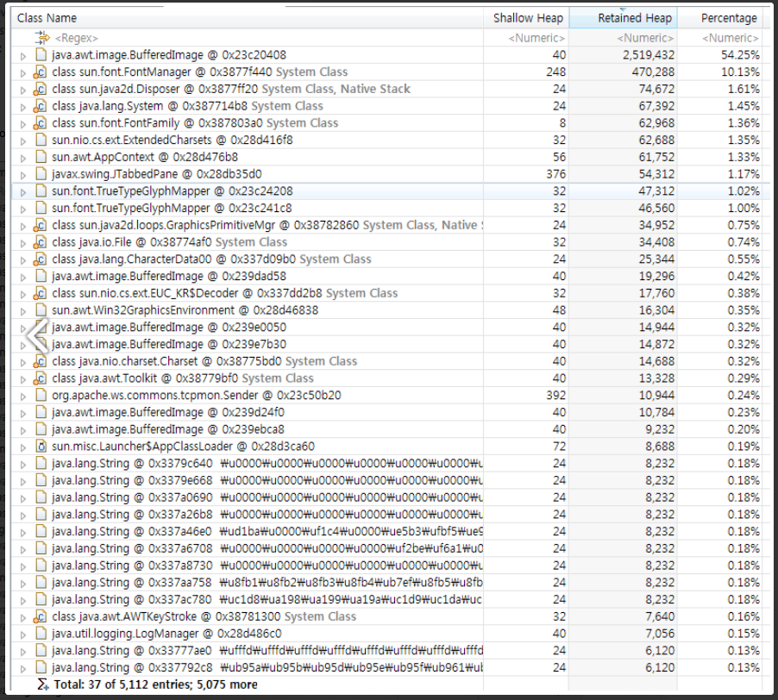Click object icon of sun.nio.cs.ext.ExtendedCharsets
The image size is (778, 700).
click(41, 140)
